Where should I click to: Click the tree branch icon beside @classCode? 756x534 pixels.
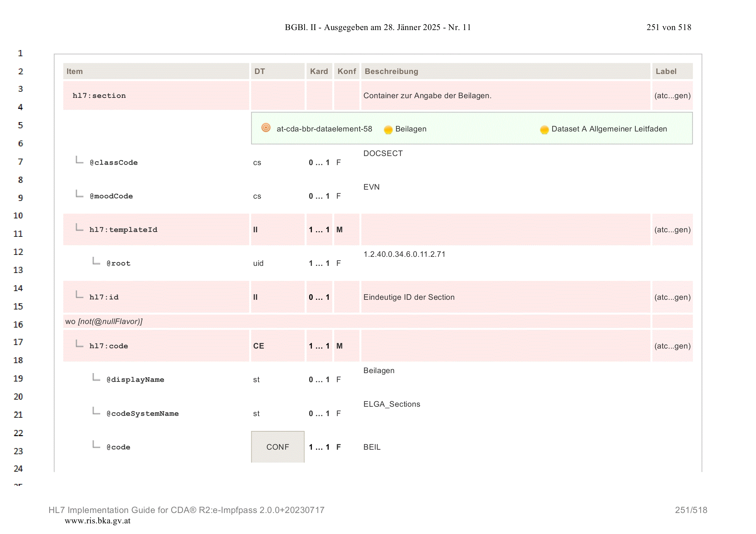click(79, 160)
